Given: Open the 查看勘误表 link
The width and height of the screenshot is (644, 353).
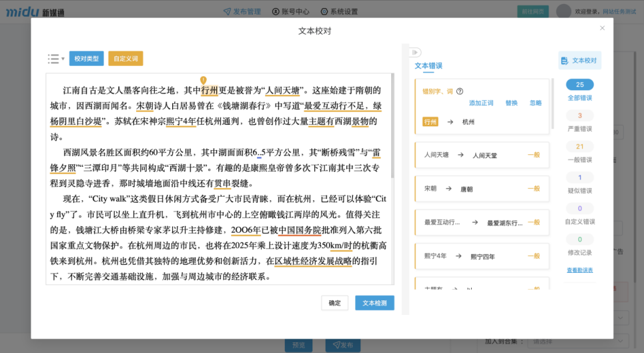Looking at the screenshot, I should 579,270.
